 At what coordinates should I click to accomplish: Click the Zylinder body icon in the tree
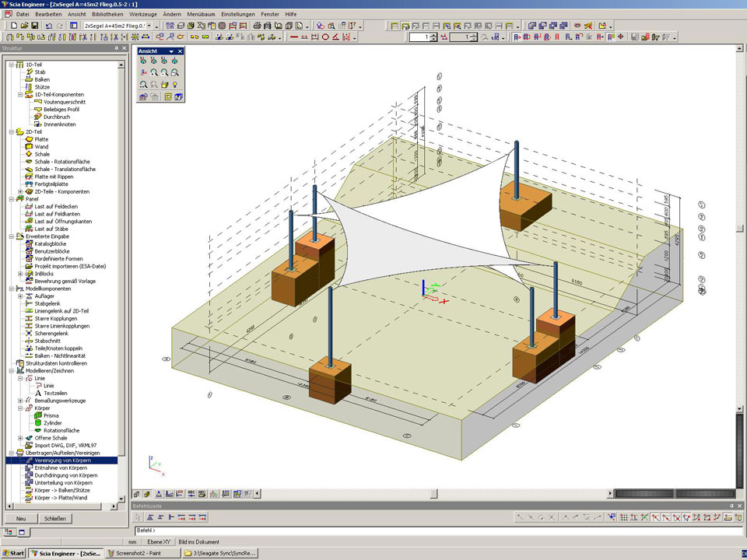[x=37, y=423]
